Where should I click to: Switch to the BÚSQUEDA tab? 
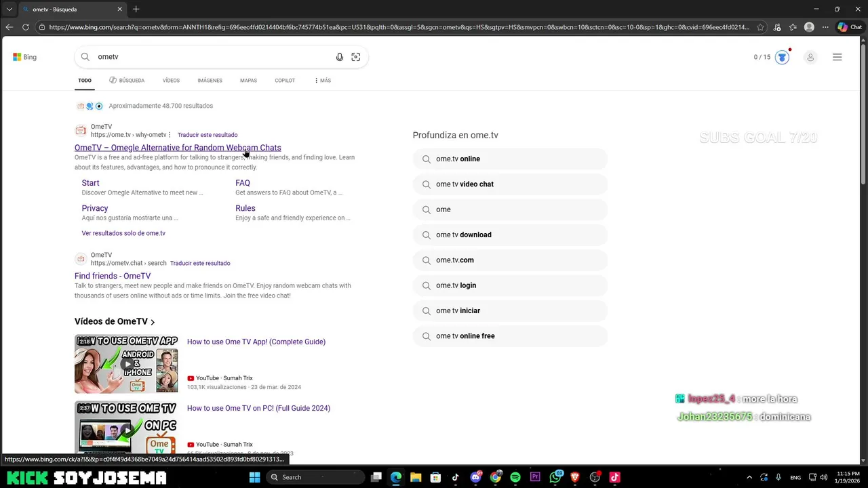click(127, 81)
